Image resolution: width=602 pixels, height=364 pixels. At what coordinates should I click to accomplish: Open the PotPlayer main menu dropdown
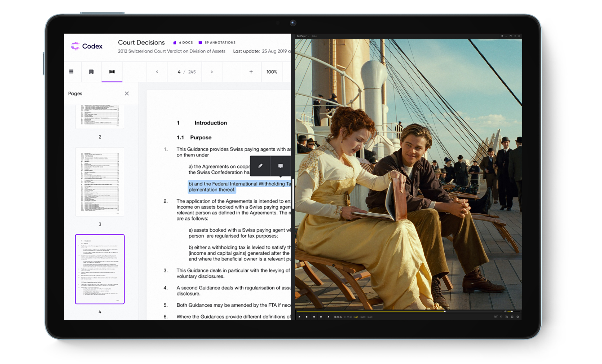[x=303, y=36]
